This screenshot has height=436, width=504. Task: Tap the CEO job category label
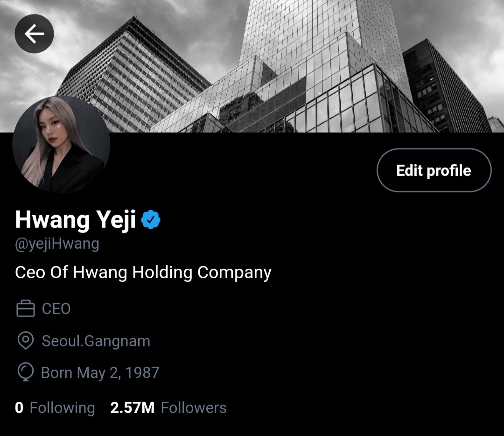(56, 309)
